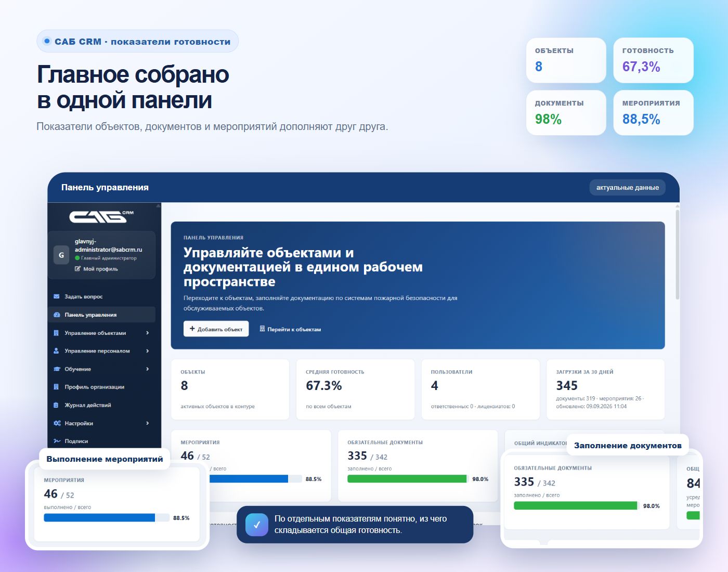Click the САБ CRM · показатели готовности badge
This screenshot has height=572, width=728.
pyautogui.click(x=137, y=41)
